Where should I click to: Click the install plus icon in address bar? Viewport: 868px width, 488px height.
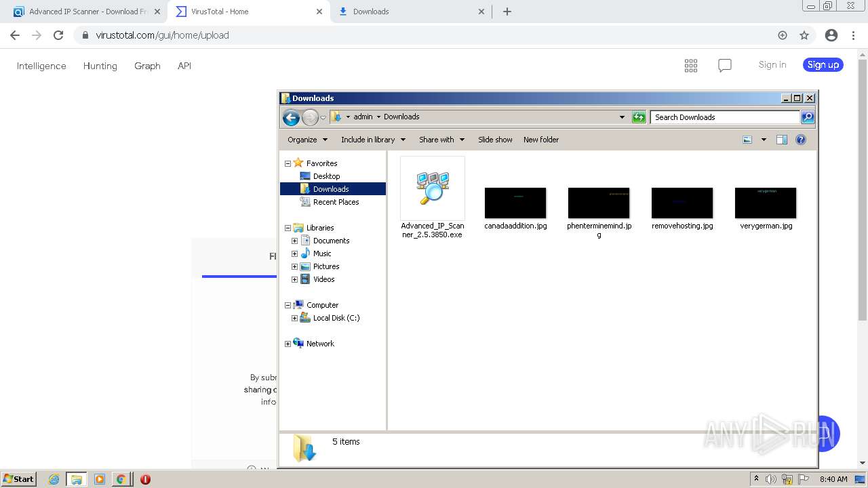point(783,35)
